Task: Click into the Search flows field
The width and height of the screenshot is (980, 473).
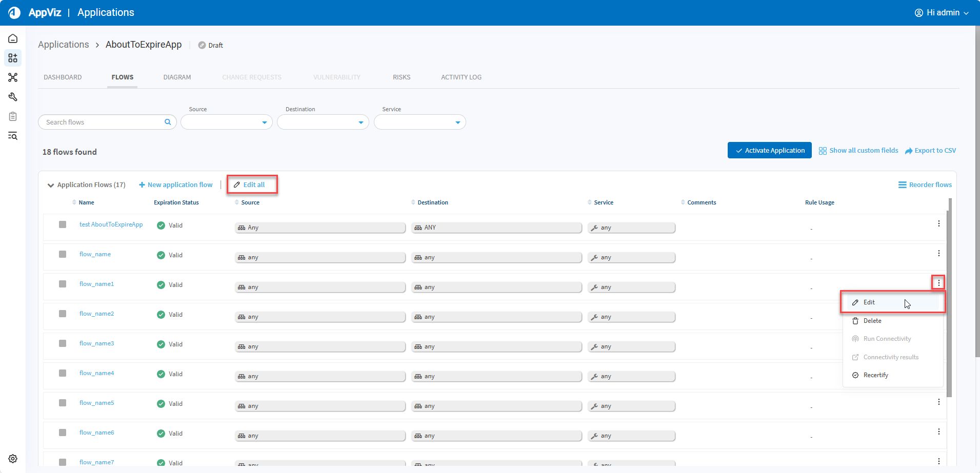Action: (103, 122)
